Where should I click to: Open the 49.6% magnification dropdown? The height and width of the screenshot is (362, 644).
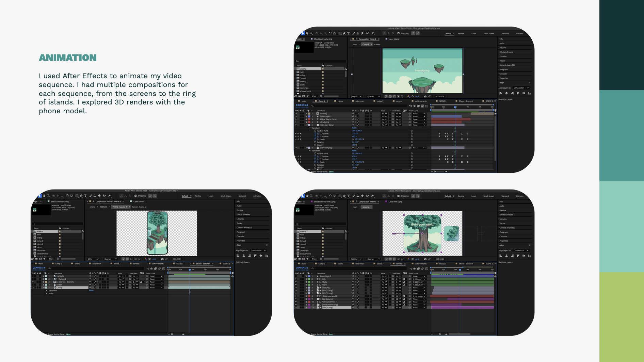point(356,96)
